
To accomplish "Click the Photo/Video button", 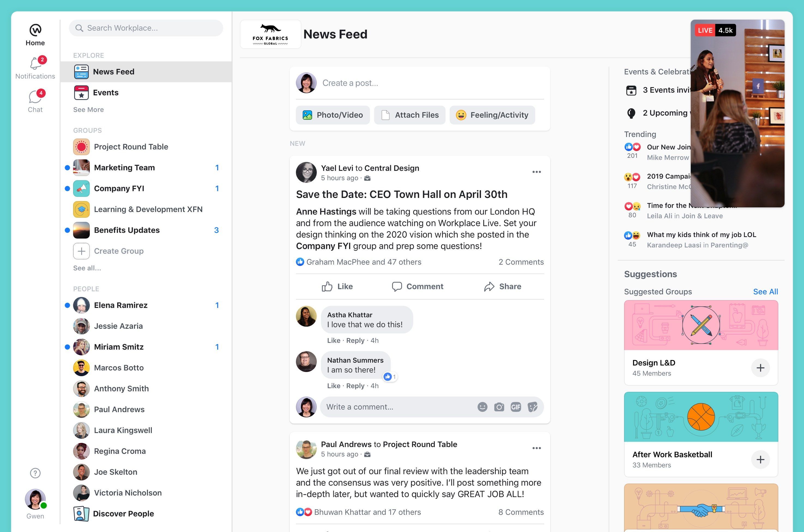I will (x=333, y=115).
